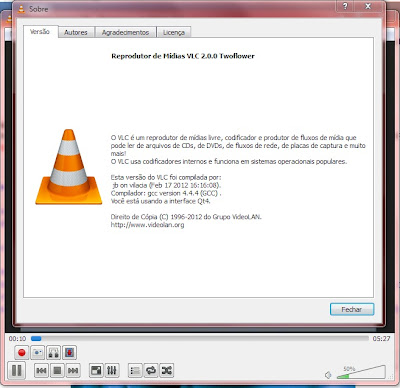Toggle loop repeat mode
400x388 pixels.
151,370
